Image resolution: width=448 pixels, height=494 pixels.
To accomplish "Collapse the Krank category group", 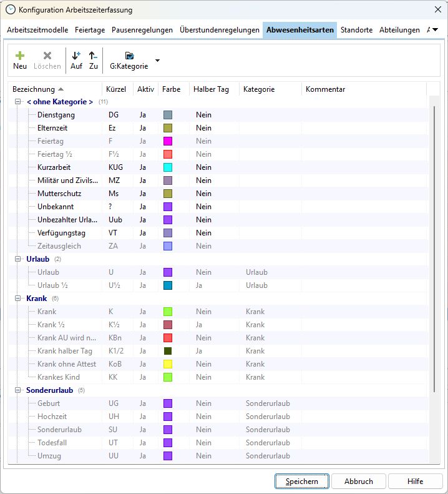I will (17, 299).
